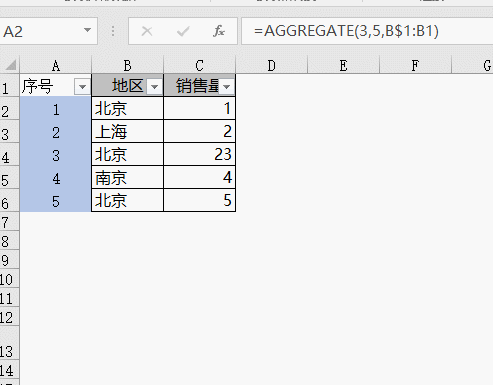493x385 pixels.
Task: Click cell B5 containing 南京
Action: point(128,178)
